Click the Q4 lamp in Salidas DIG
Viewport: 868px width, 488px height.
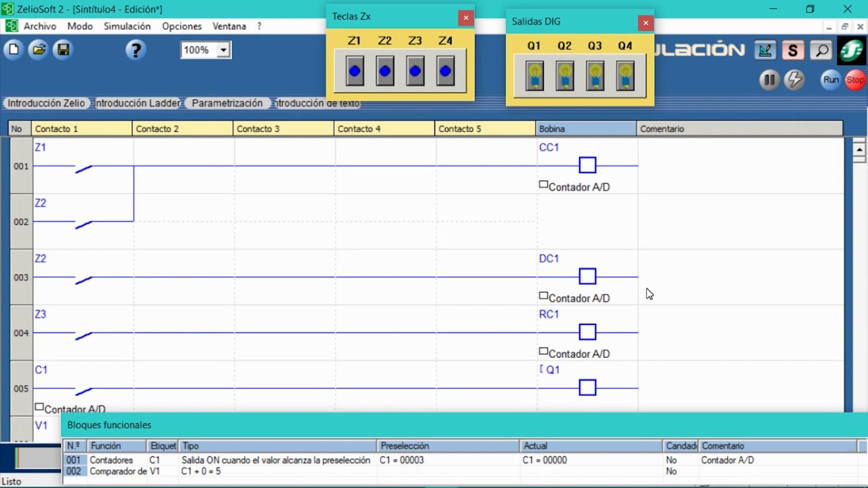point(625,76)
